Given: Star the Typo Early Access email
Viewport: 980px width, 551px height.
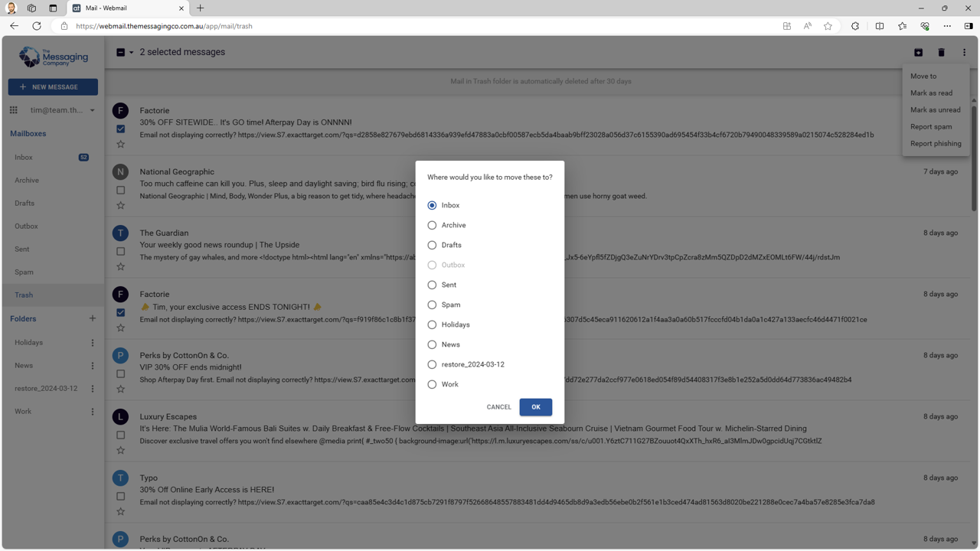Looking at the screenshot, I should [x=120, y=511].
